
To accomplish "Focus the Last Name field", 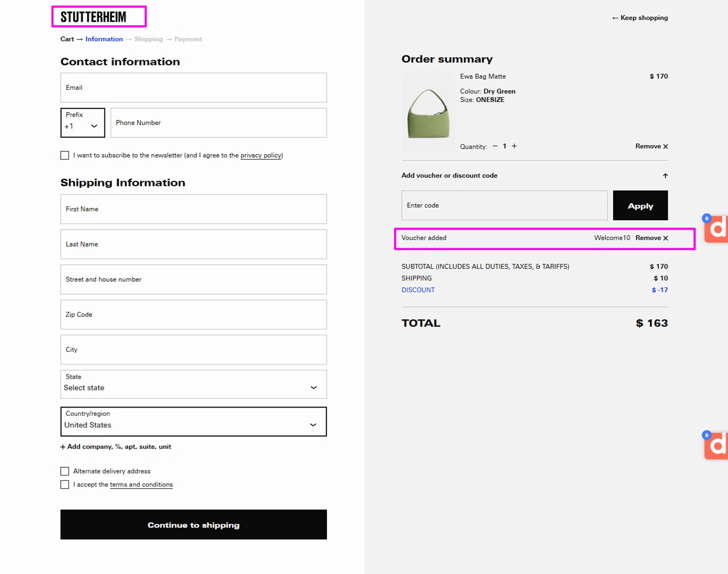I will pos(194,244).
